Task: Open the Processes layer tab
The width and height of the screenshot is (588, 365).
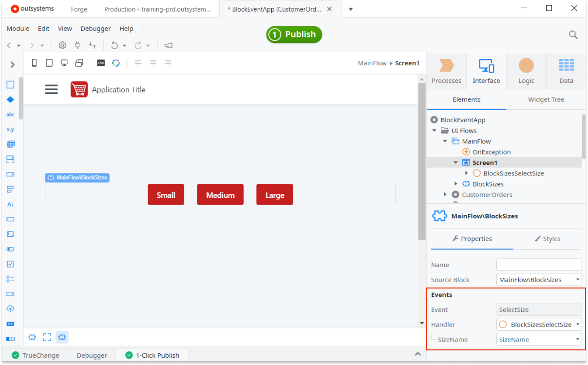Action: 446,71
